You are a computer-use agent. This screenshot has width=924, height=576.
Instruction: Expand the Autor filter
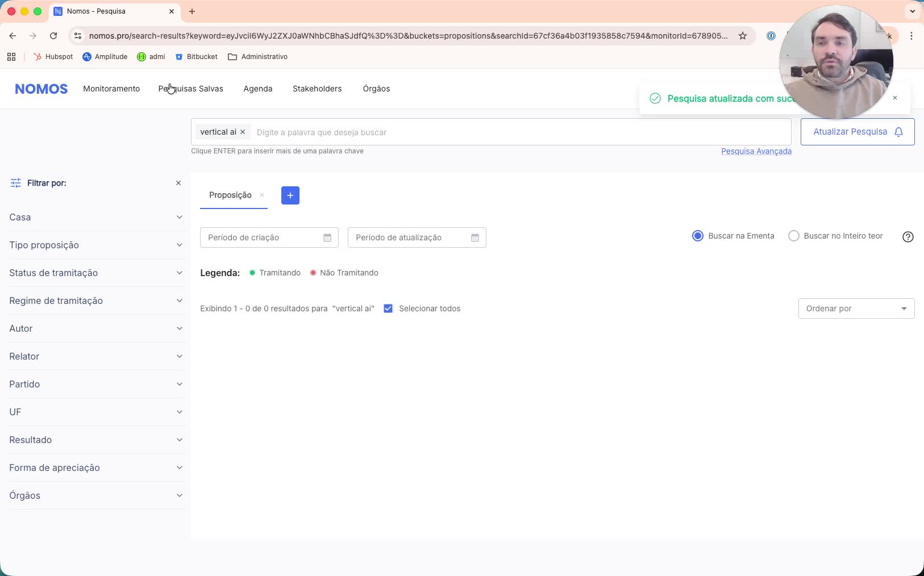coord(97,328)
